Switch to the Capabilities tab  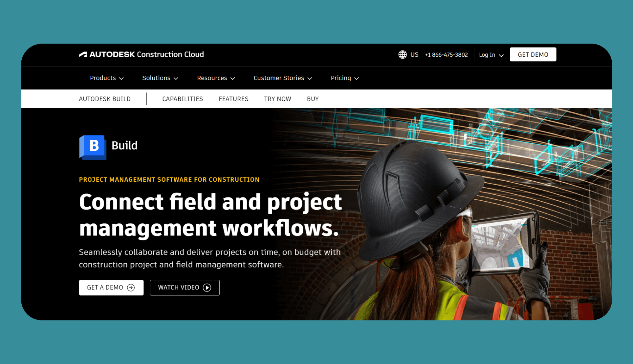coord(183,99)
